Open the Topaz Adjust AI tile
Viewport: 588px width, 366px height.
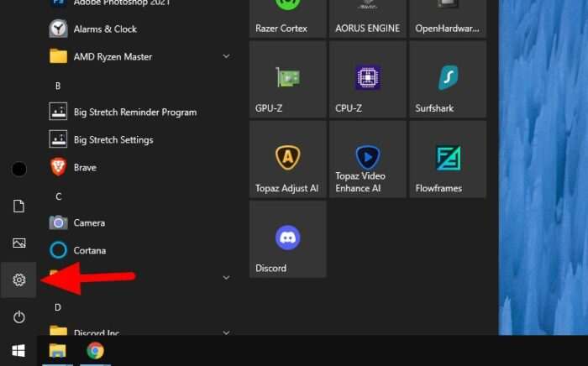pyautogui.click(x=287, y=159)
